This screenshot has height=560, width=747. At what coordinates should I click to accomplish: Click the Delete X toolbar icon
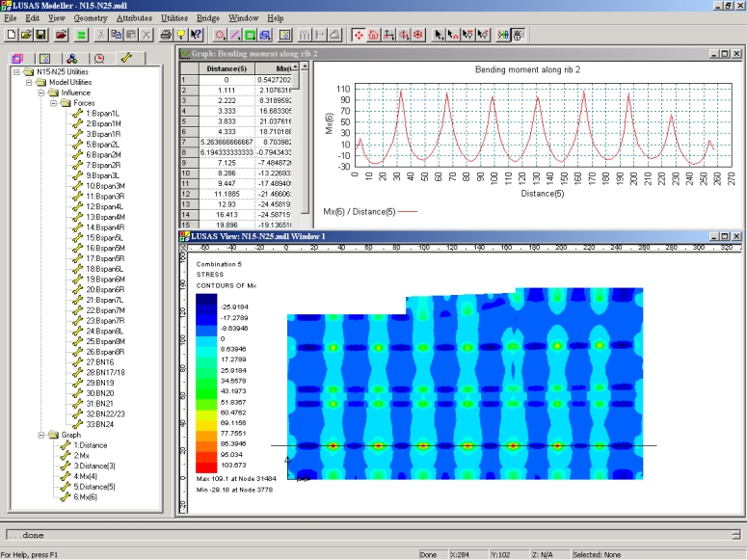click(x=146, y=35)
